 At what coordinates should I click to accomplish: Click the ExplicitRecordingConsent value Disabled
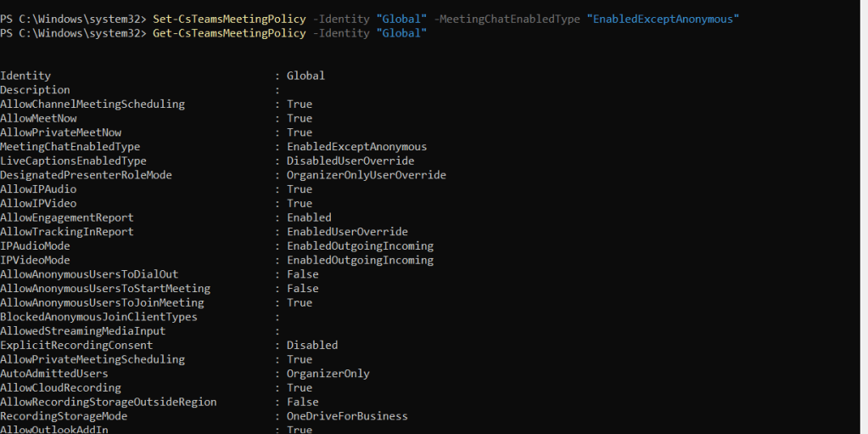pos(312,345)
